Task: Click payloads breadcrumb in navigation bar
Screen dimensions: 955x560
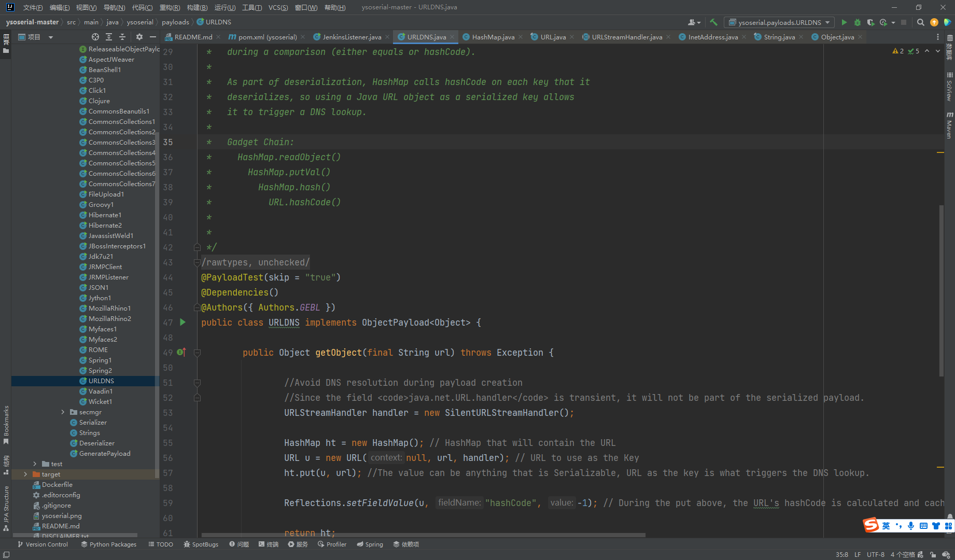Action: click(x=175, y=22)
